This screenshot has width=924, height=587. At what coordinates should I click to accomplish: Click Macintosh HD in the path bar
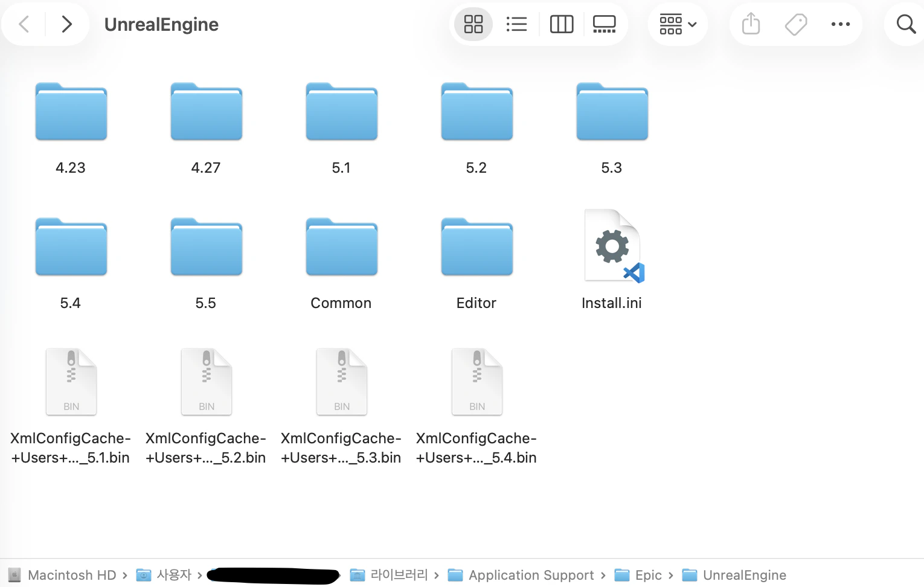coord(63,575)
